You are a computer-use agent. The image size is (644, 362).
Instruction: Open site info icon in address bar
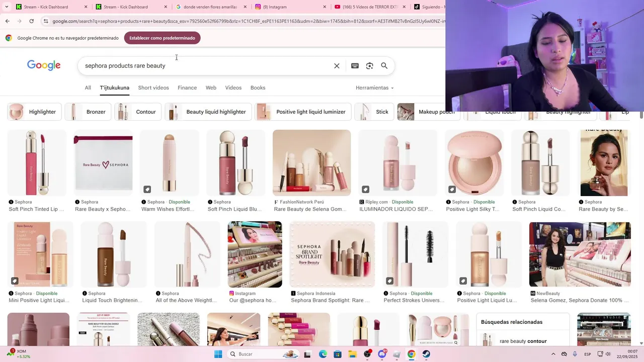pos(46,21)
